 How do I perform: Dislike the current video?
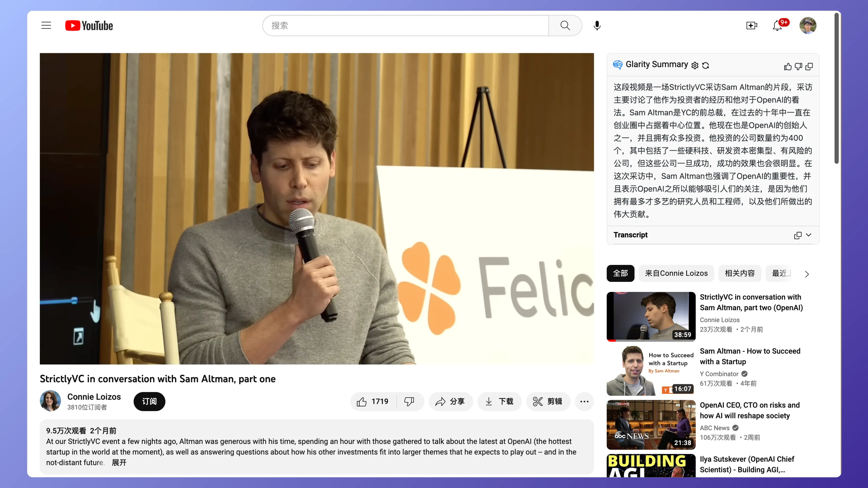[x=409, y=401]
